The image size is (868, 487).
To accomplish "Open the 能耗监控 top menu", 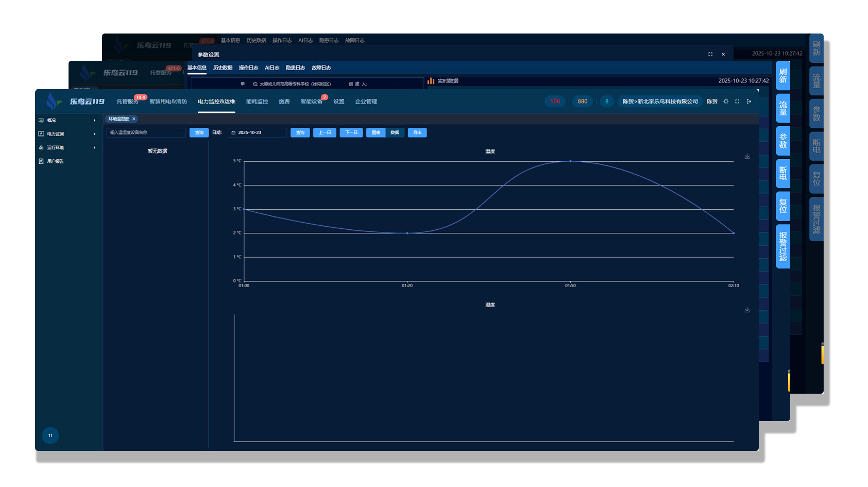I will pos(257,102).
